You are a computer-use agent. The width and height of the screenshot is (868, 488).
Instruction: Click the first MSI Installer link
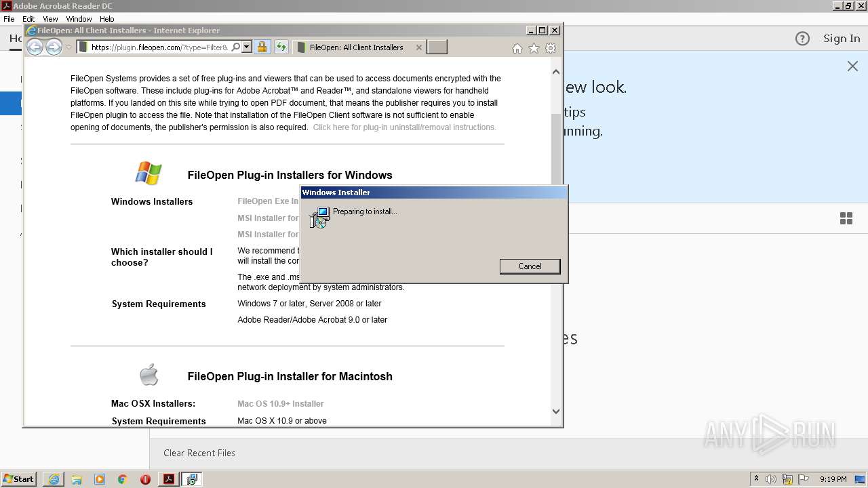pos(268,218)
